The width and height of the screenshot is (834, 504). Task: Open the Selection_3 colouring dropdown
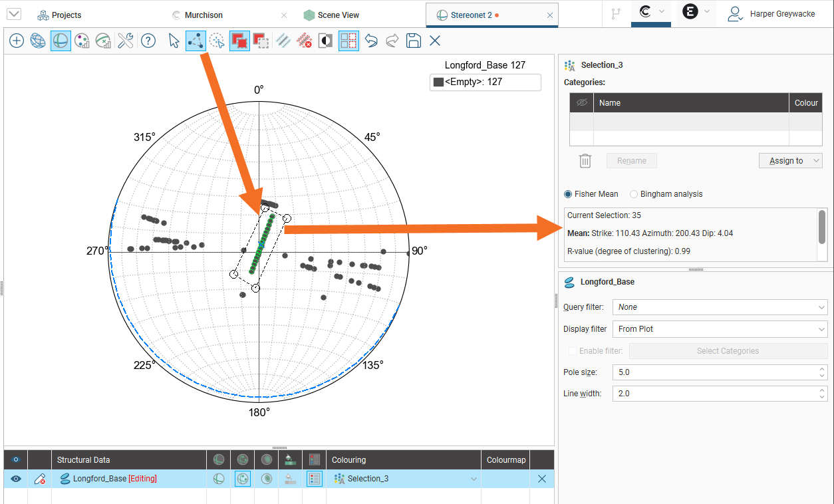474,479
